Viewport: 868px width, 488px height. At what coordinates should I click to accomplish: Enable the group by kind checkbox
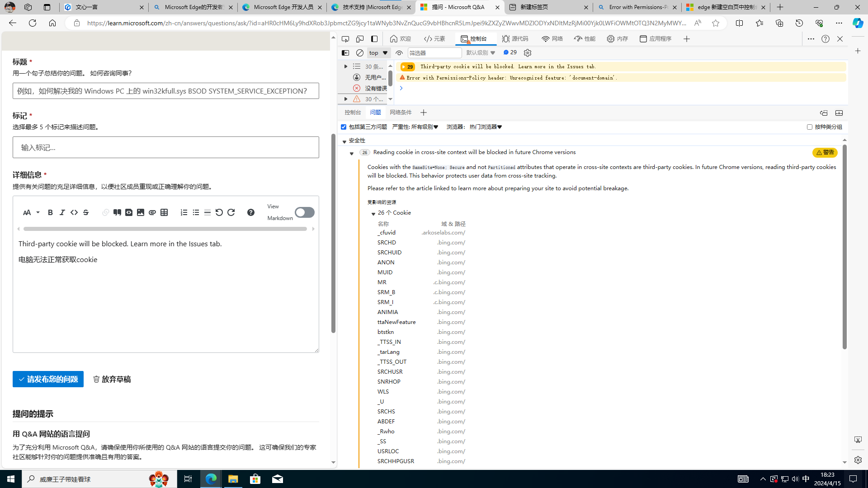point(810,127)
